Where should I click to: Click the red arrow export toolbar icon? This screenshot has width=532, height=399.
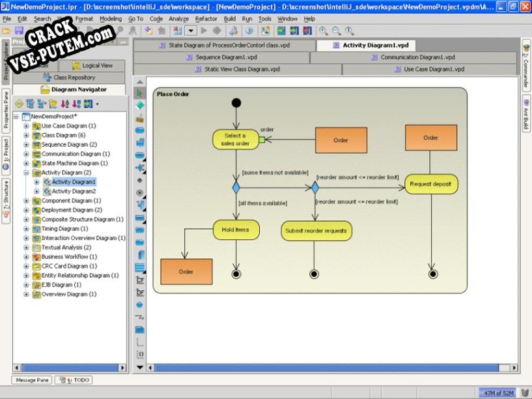click(307, 31)
